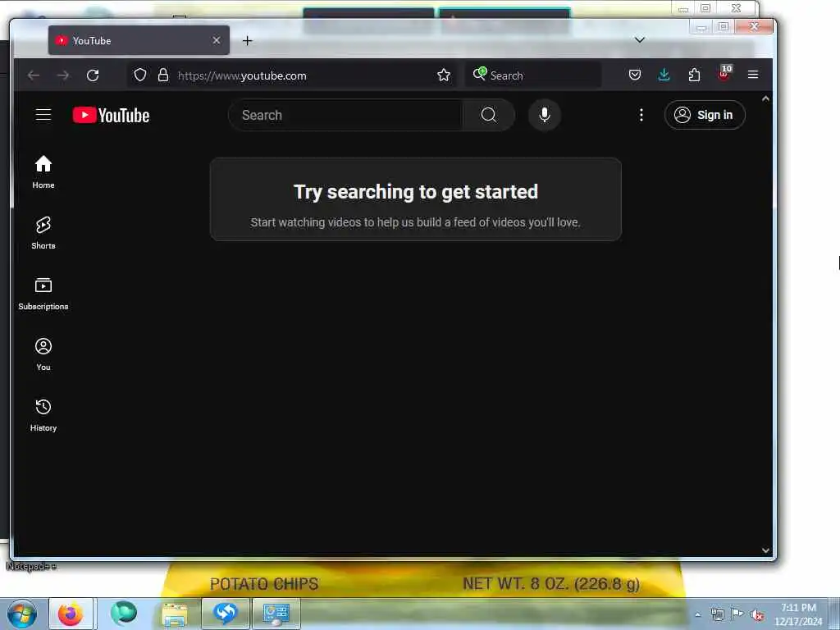
Task: Click the Sign in button
Action: click(x=705, y=115)
